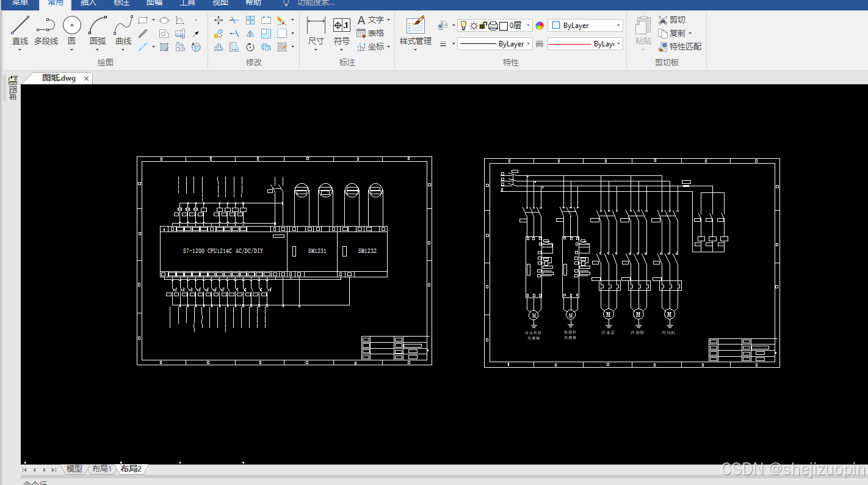Select the 圆 circle drawing tool
The image size is (868, 485).
tap(71, 31)
